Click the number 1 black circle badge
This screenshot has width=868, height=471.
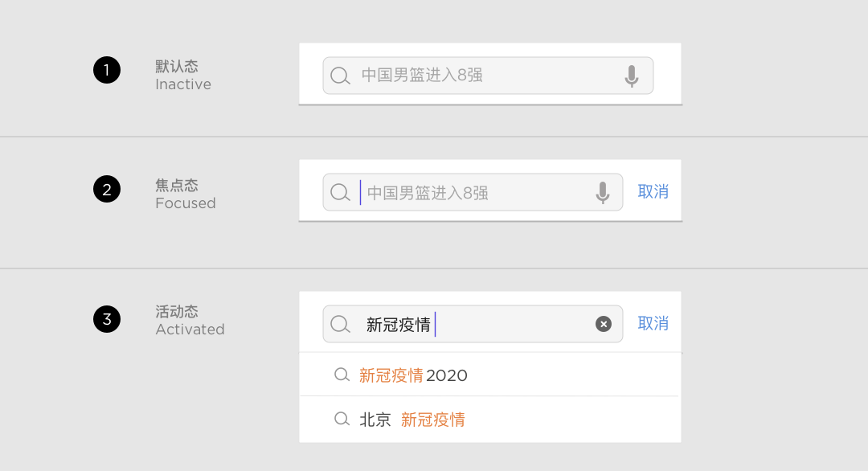(107, 70)
